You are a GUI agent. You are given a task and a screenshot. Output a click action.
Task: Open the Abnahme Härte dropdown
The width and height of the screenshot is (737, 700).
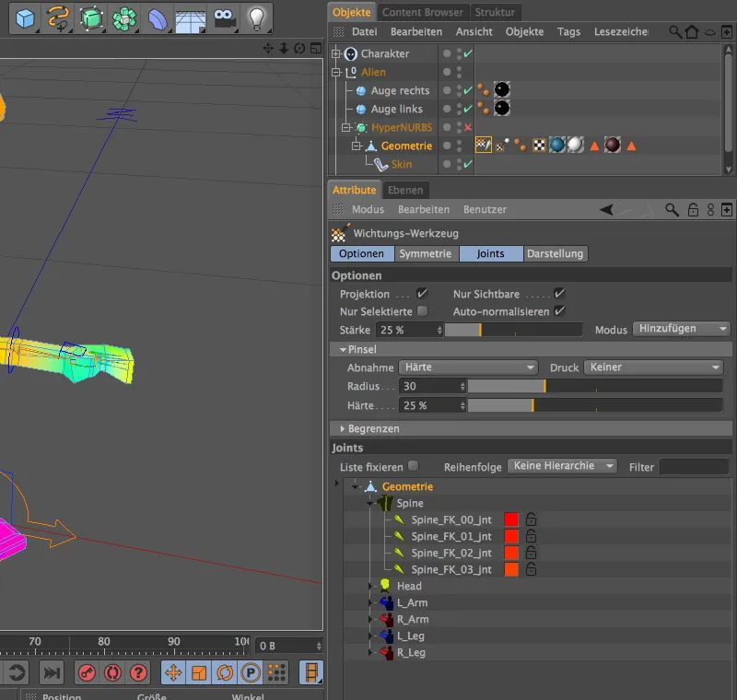point(468,367)
